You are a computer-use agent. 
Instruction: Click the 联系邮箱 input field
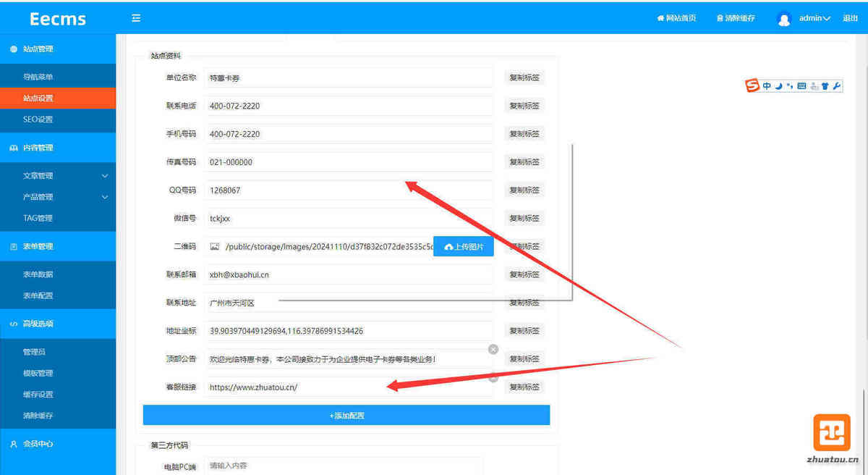click(349, 274)
